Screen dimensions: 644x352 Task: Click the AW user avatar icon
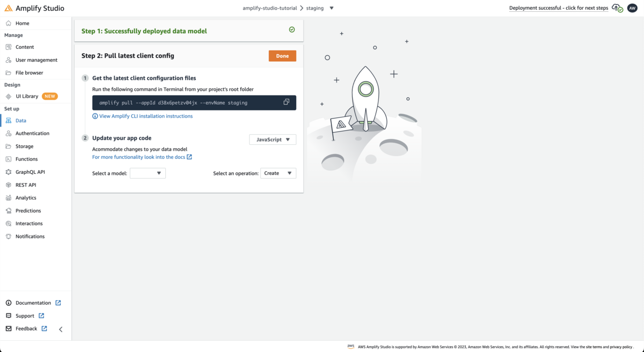(632, 8)
